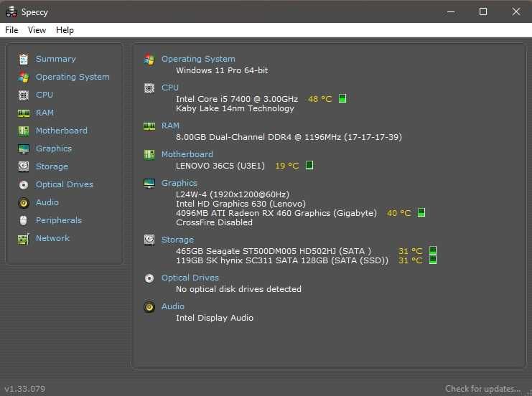
Task: View the Graphics sidebar section
Action: (54, 148)
